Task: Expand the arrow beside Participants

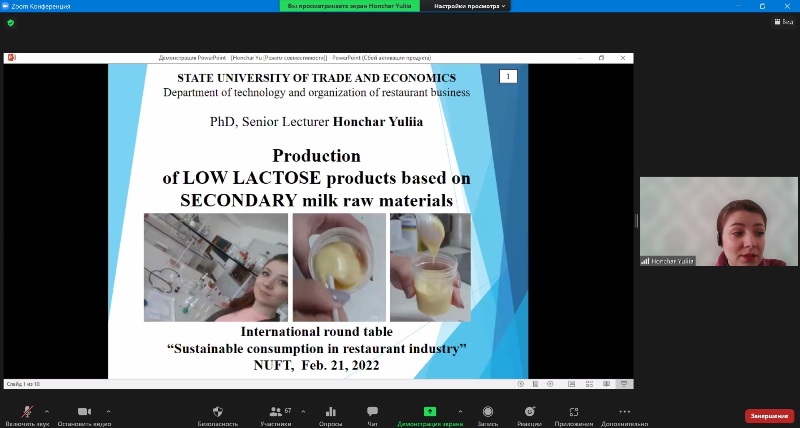Action: click(x=303, y=411)
